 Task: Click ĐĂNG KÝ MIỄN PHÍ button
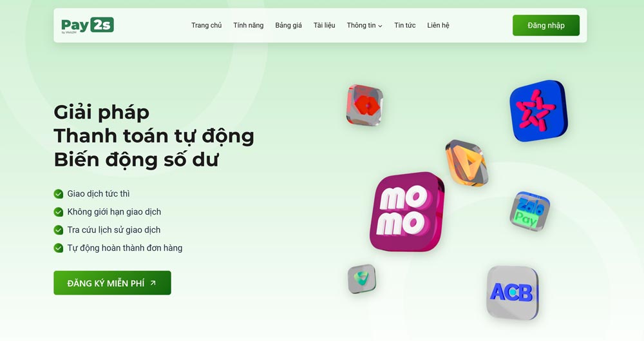pyautogui.click(x=112, y=282)
